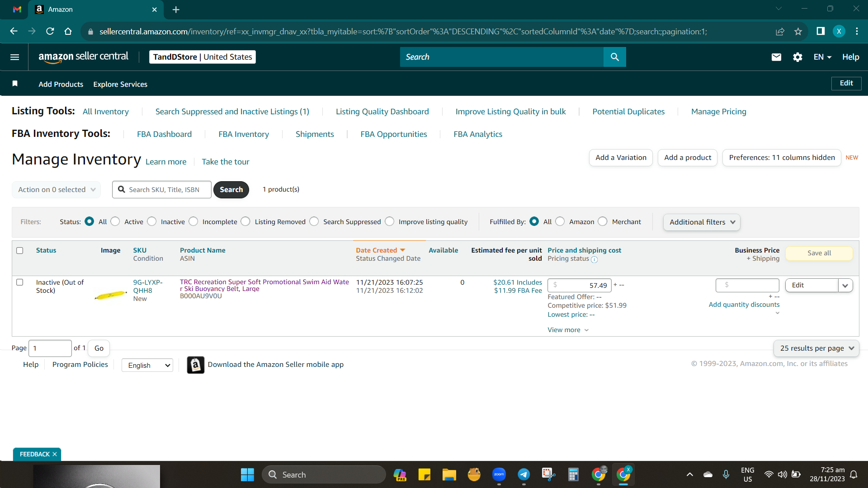The width and height of the screenshot is (868, 488).
Task: Reload the page with the refresh icon
Action: click(50, 31)
